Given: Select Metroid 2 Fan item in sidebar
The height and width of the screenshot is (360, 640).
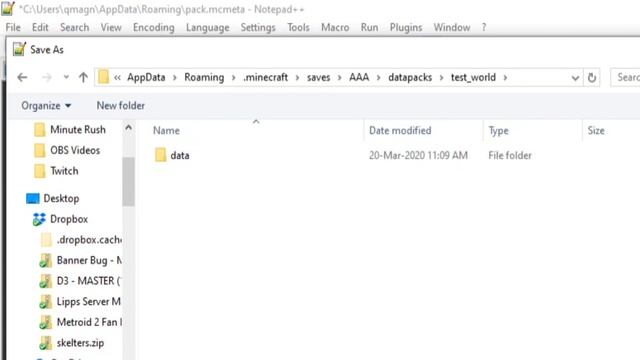Looking at the screenshot, I should (x=89, y=322).
